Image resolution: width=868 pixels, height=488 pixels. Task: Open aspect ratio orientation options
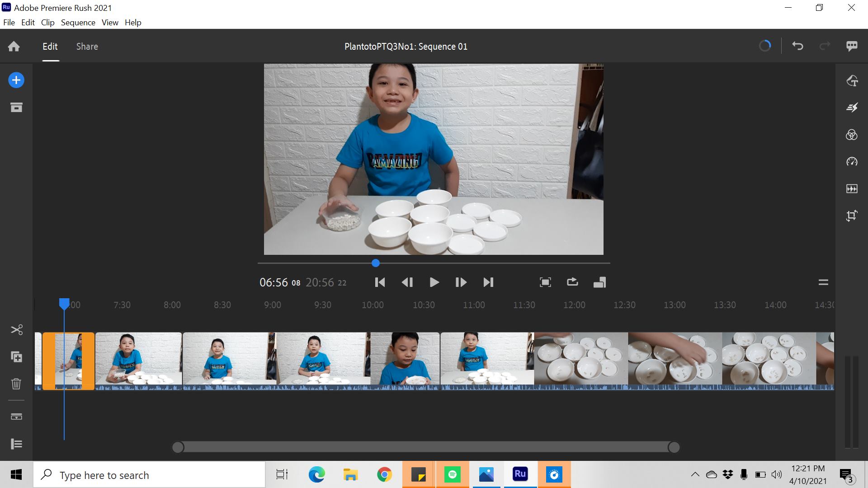(x=599, y=282)
